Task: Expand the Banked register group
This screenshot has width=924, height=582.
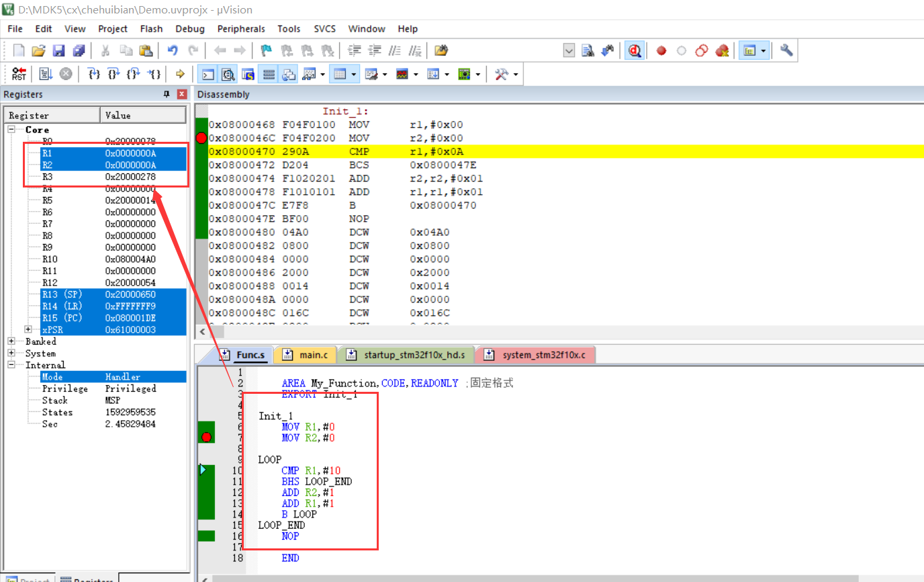Action: [x=11, y=341]
